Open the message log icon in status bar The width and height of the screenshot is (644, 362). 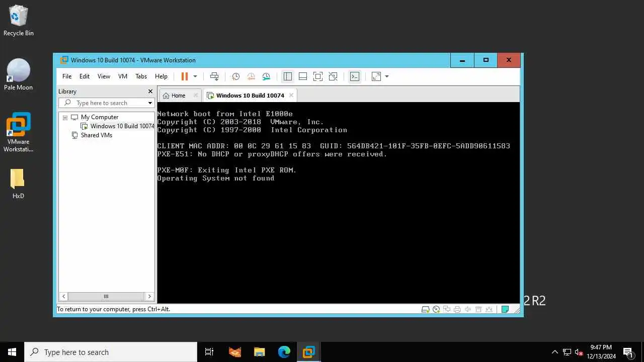(x=505, y=309)
